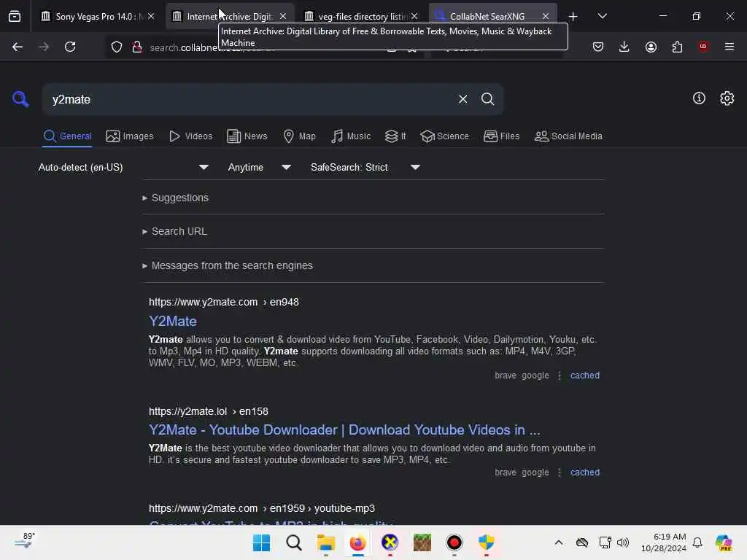747x560 pixels.
Task: Open the Minecraft grass block taskbar icon
Action: click(x=422, y=542)
